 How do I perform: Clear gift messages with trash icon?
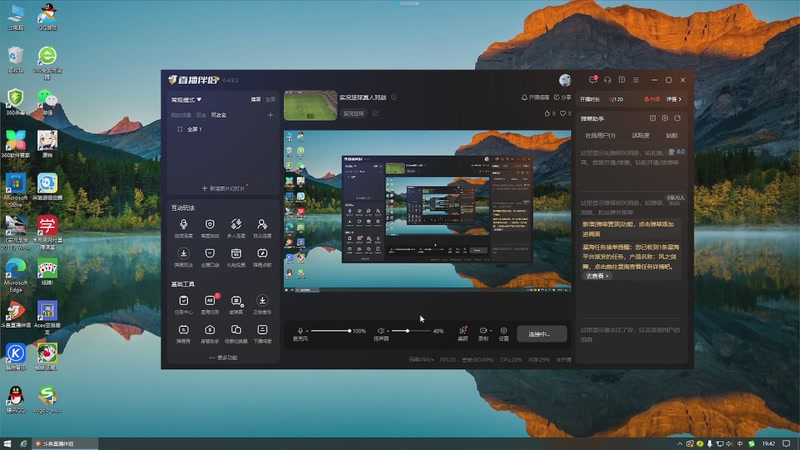click(671, 152)
